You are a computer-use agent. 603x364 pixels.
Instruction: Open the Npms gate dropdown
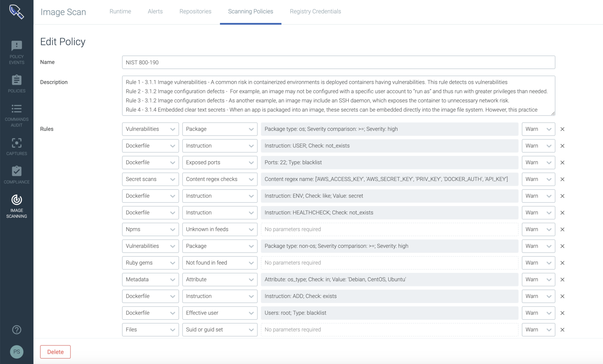150,229
